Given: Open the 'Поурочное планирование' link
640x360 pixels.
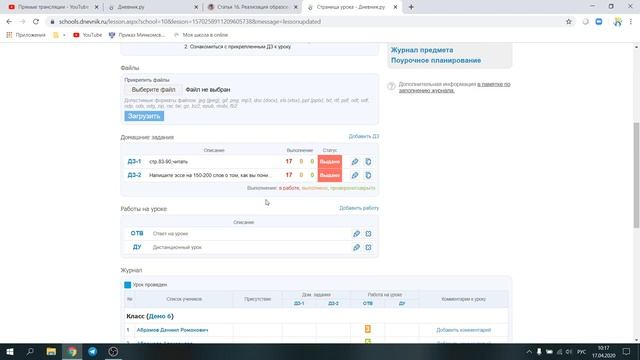Looking at the screenshot, I should (436, 60).
